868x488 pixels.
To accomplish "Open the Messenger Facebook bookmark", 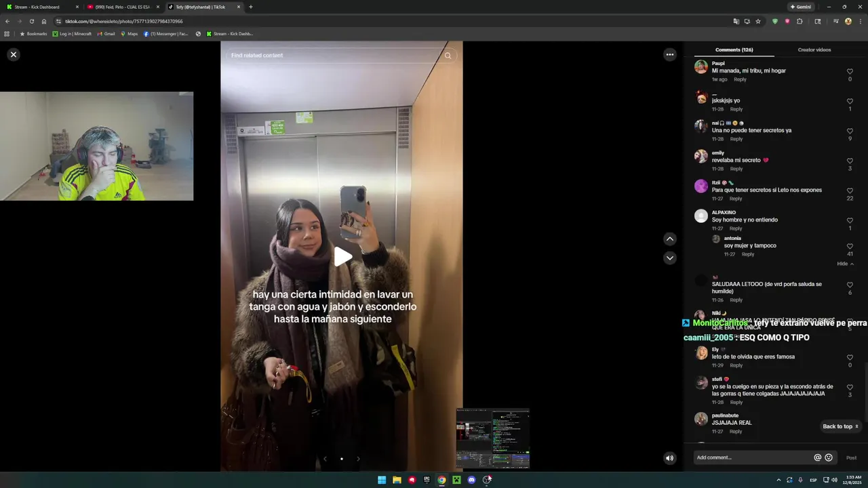I will 166,33.
